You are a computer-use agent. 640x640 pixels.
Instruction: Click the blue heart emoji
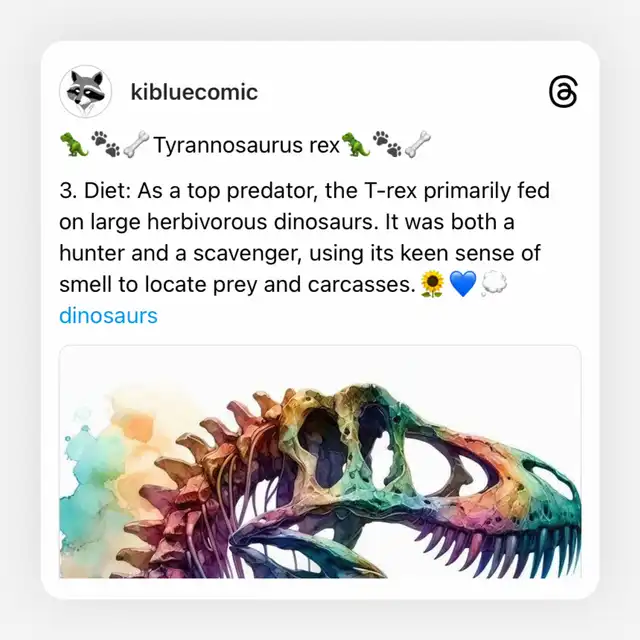463,284
